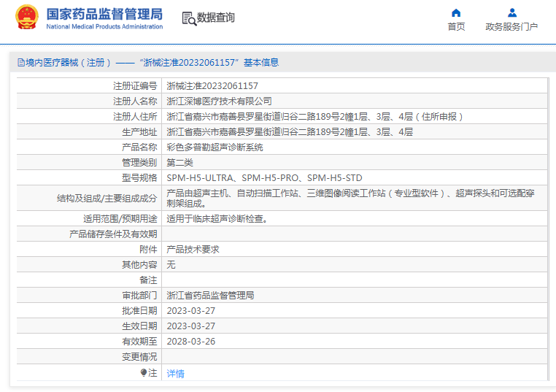The height and width of the screenshot is (392, 556).
Task: Click the 审批部门 label
Action: click(x=139, y=295)
